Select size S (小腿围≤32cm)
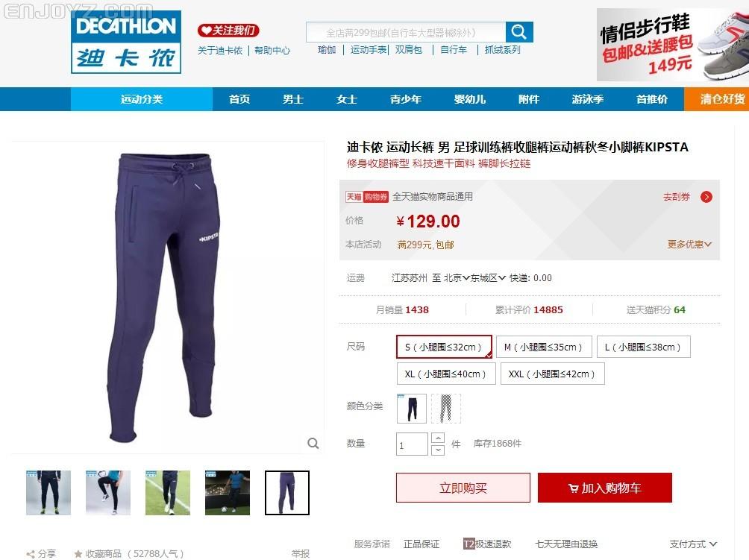 444,347
